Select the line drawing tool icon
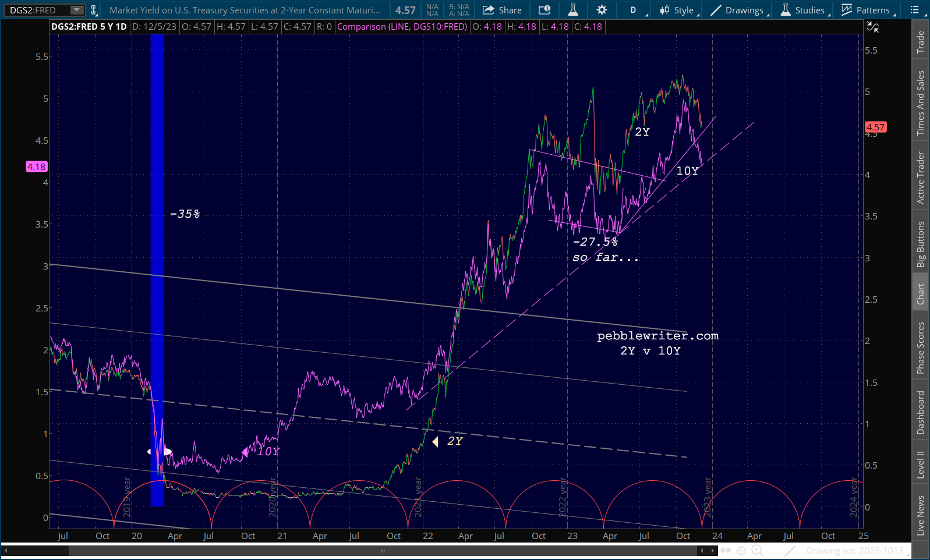Image resolution: width=930 pixels, height=560 pixels. 790,551
